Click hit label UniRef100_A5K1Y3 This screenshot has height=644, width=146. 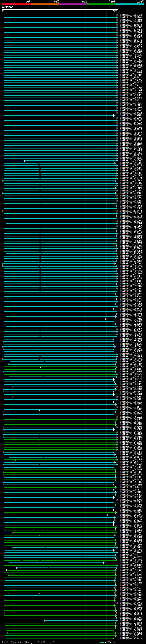point(131,600)
